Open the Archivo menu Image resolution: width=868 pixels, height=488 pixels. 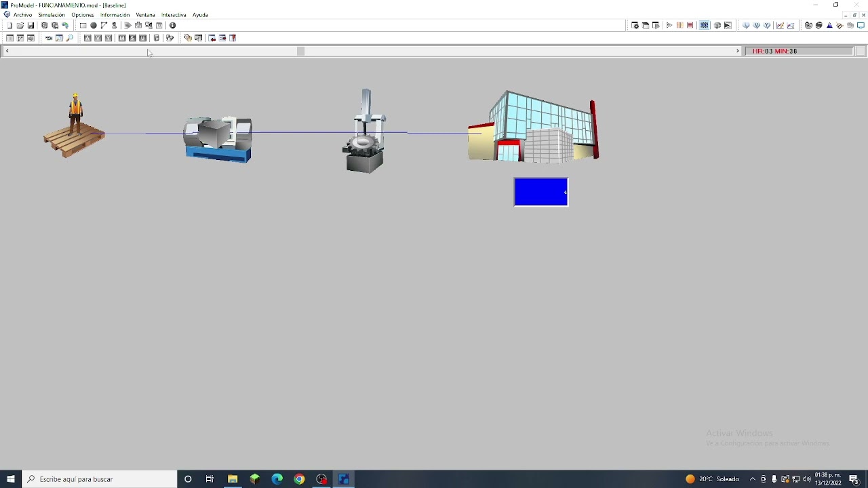click(22, 15)
